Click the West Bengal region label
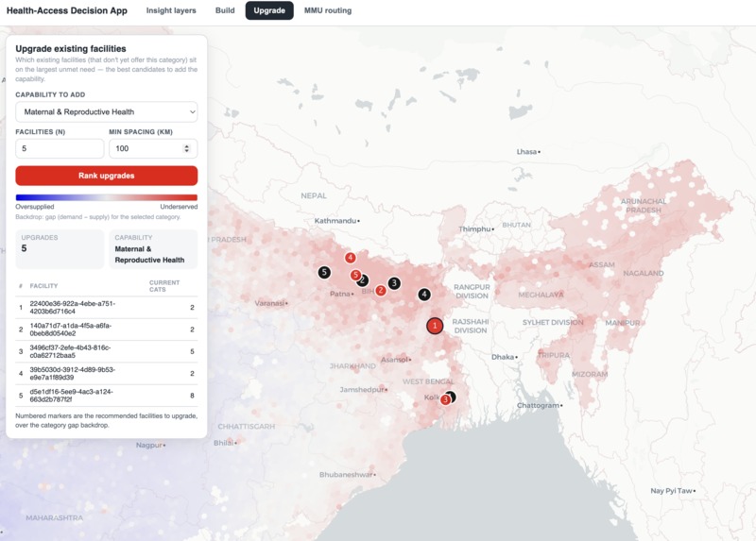Viewport: 756px width, 541px height. pyautogui.click(x=428, y=381)
